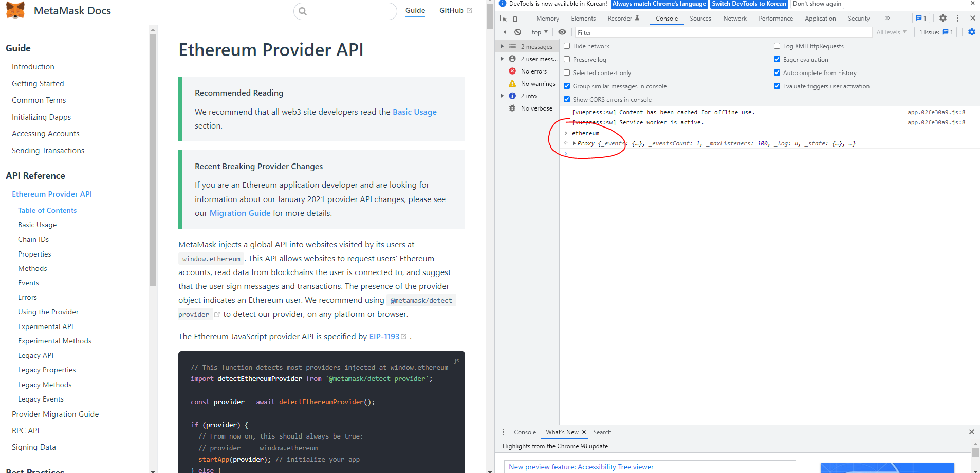This screenshot has height=473, width=980.
Task: Activate the DevTools inspect element picker
Action: [504, 18]
